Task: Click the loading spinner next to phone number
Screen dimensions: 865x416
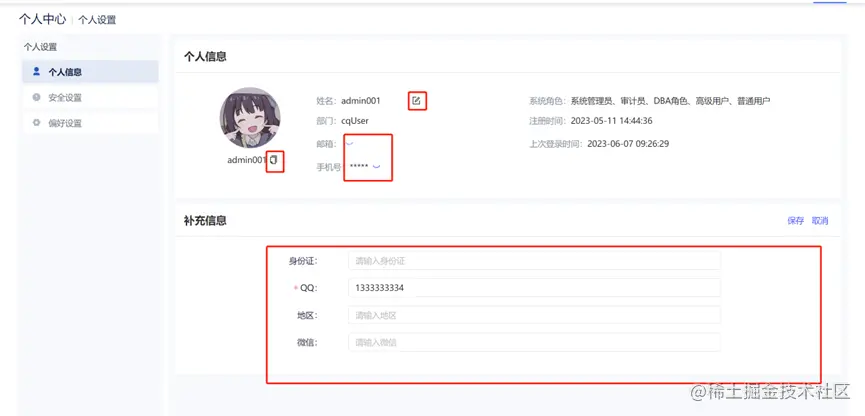Action: pos(376,165)
